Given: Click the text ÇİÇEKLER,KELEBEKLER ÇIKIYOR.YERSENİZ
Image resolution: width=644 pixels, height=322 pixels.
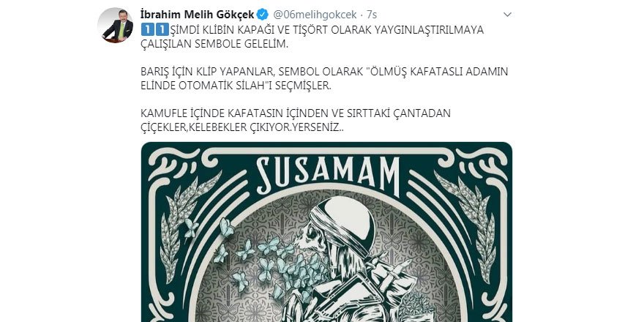Looking at the screenshot, I should 242,128.
